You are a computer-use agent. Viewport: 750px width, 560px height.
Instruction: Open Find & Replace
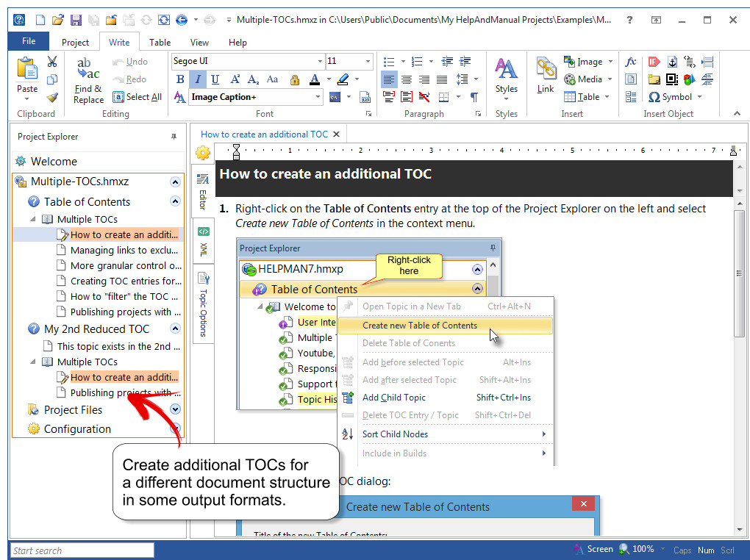pos(88,80)
